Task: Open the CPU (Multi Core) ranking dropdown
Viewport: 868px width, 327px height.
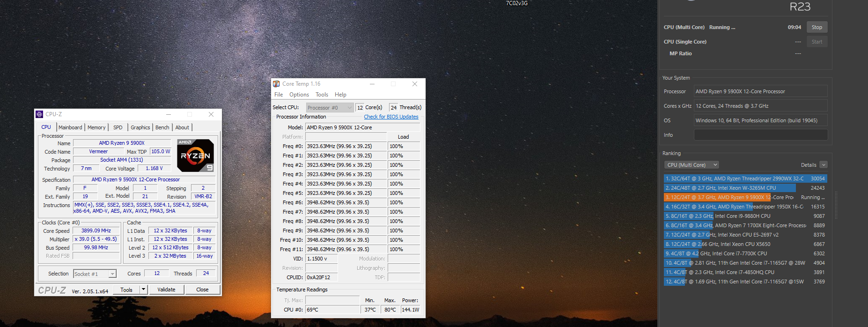Action: point(691,165)
